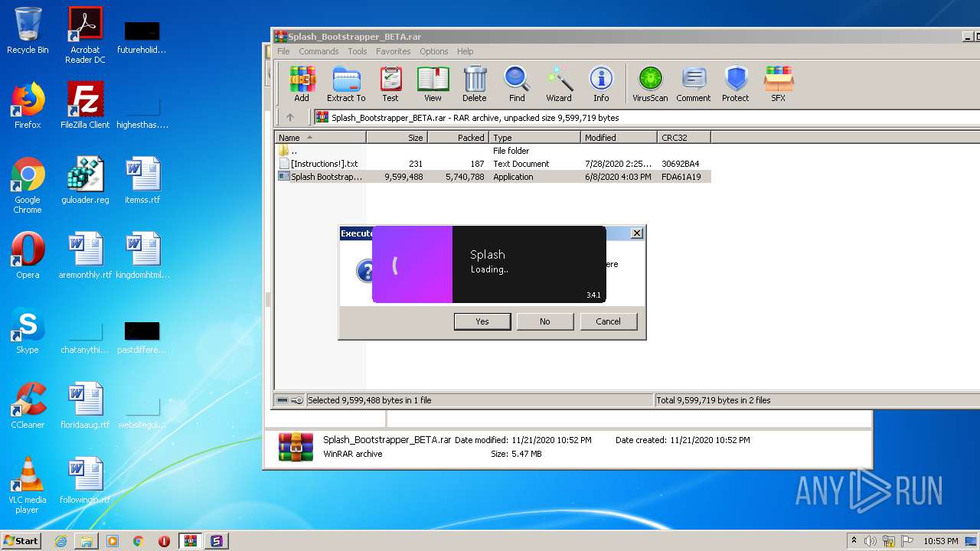Click the Delete trash icon in WinRAR
This screenshot has width=980, height=551.
(x=475, y=84)
